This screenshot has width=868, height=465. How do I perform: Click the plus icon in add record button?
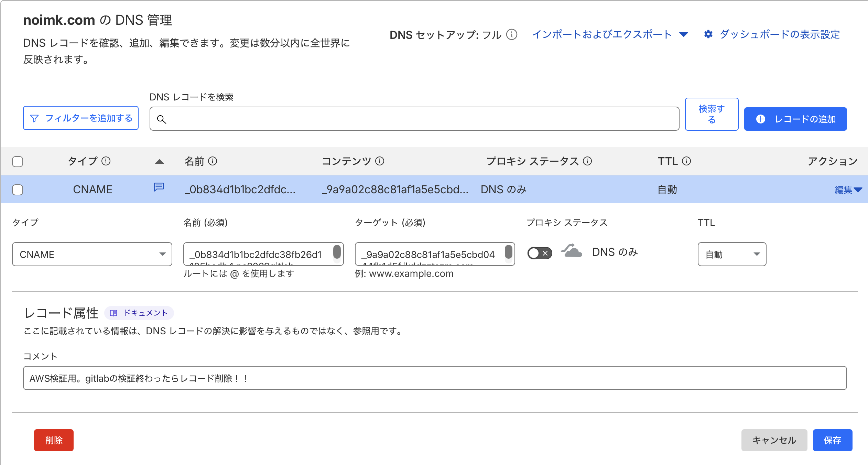pyautogui.click(x=761, y=119)
